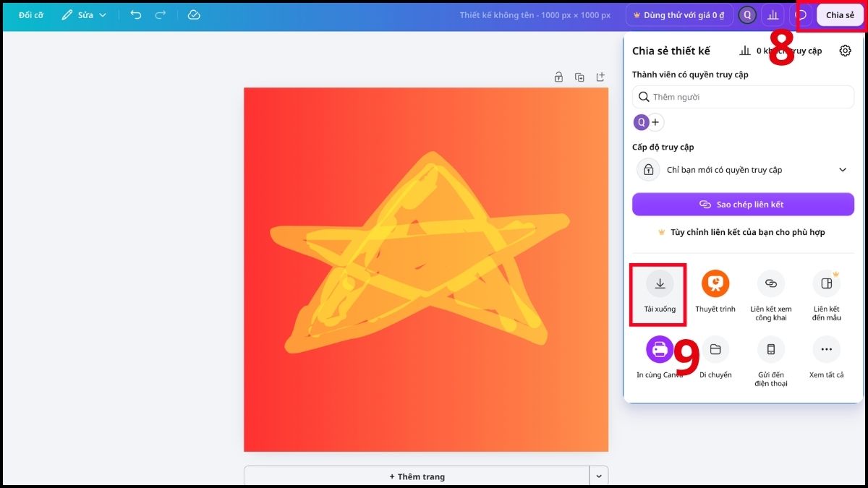Click the Thêm người search field

[x=743, y=97]
